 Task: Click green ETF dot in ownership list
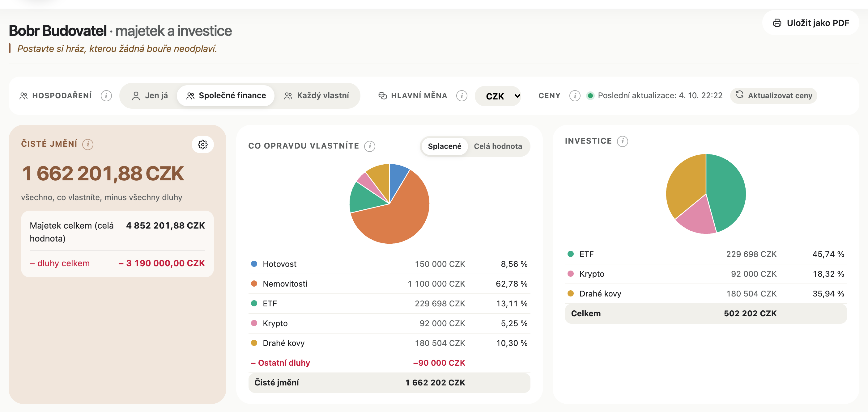coord(254,303)
